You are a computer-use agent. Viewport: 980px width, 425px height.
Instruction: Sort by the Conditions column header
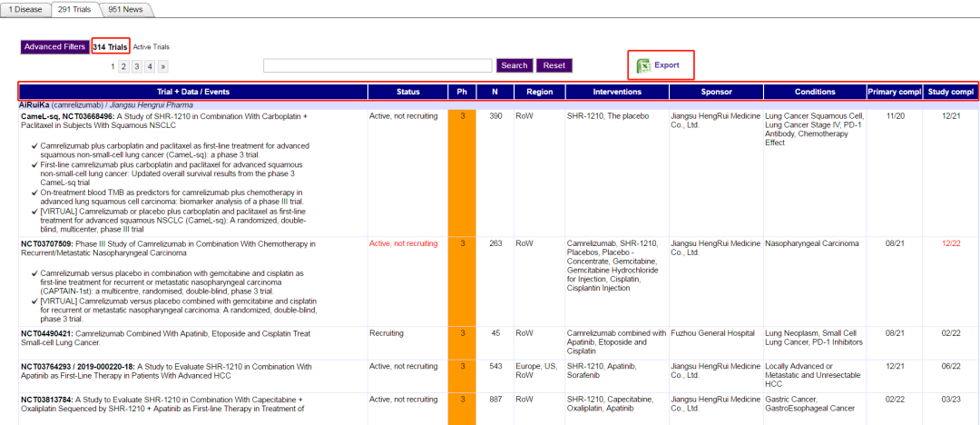pyautogui.click(x=815, y=92)
